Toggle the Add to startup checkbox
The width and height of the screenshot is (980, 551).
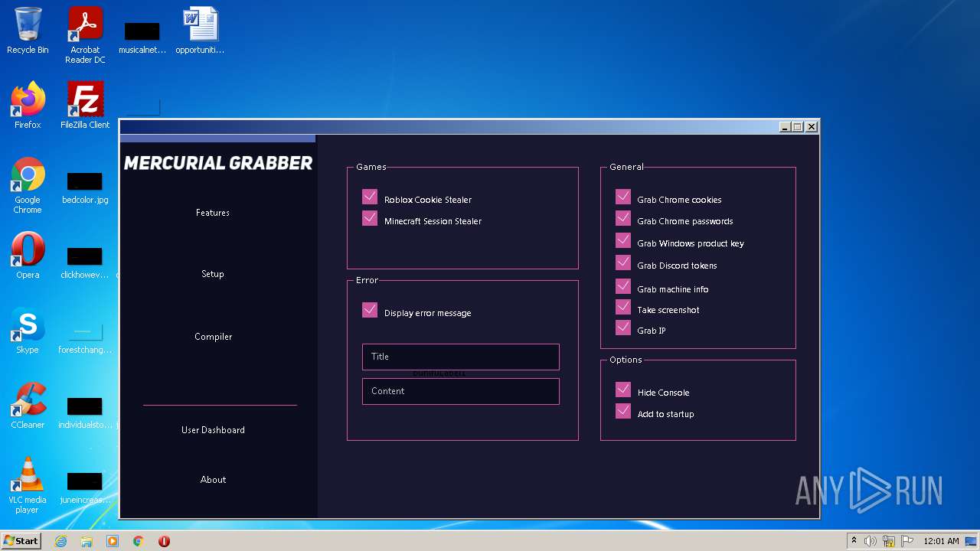pos(623,411)
